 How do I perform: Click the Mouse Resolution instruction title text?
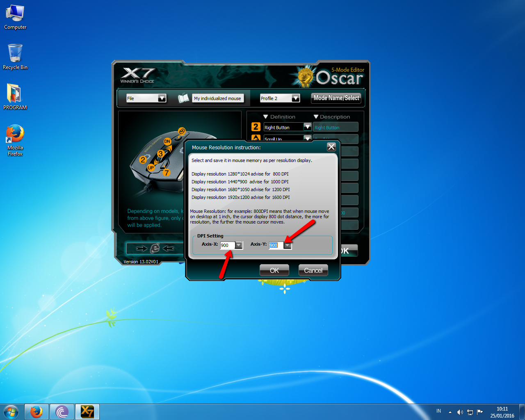[226, 147]
